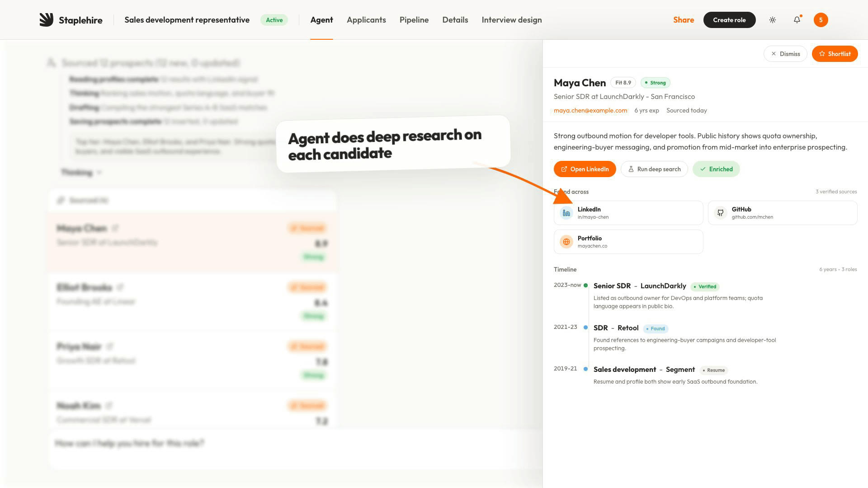The height and width of the screenshot is (488, 868).
Task: Run deep search on candidate
Action: click(654, 169)
